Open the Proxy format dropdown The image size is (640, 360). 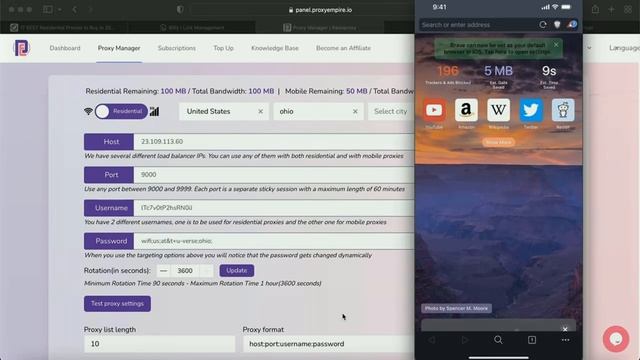328,344
